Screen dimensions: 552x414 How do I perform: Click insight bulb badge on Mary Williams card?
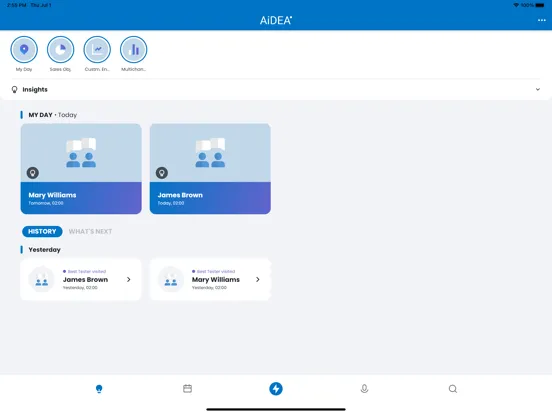pyautogui.click(x=33, y=173)
